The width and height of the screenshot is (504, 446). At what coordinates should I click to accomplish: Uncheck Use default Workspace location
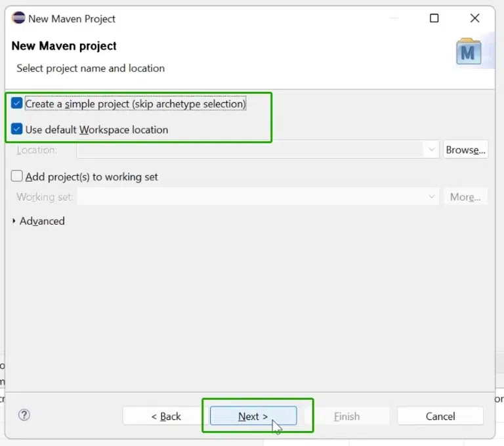click(x=17, y=129)
